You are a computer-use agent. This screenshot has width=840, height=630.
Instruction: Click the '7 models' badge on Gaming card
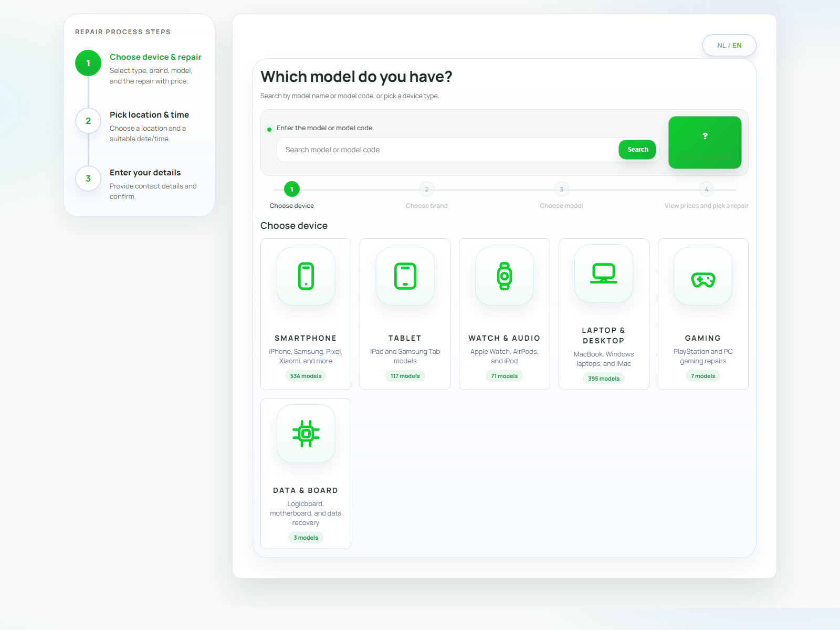point(703,375)
